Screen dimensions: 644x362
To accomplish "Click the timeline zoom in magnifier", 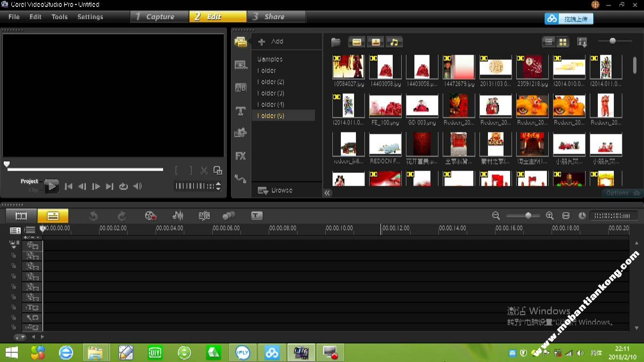I will coord(550,216).
